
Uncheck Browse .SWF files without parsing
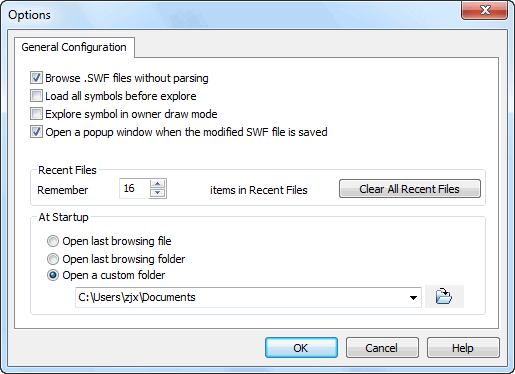[36, 78]
